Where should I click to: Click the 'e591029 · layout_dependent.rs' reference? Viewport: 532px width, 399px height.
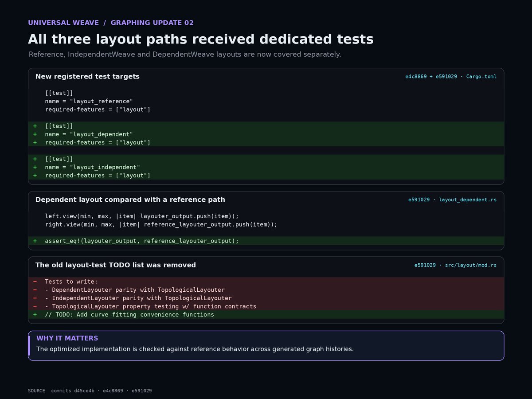[452, 200]
